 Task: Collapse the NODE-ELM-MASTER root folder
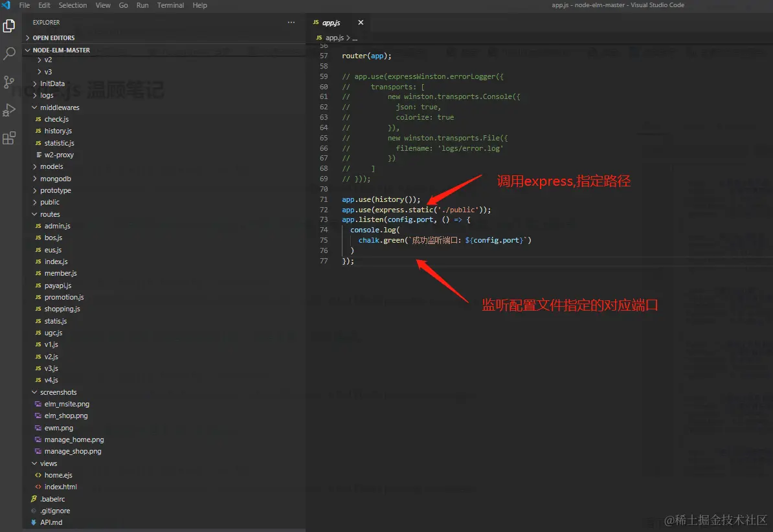click(x=61, y=50)
